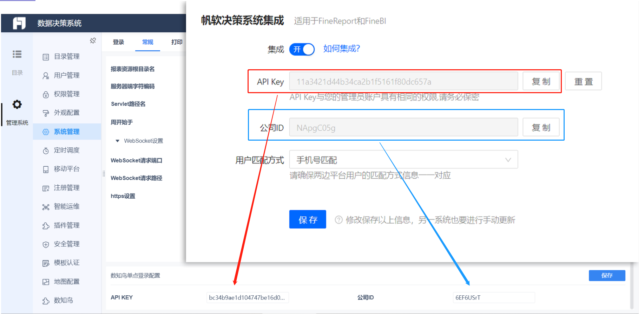This screenshot has height=314, width=644.
Task: Switch to the 打印 tab
Action: click(177, 42)
